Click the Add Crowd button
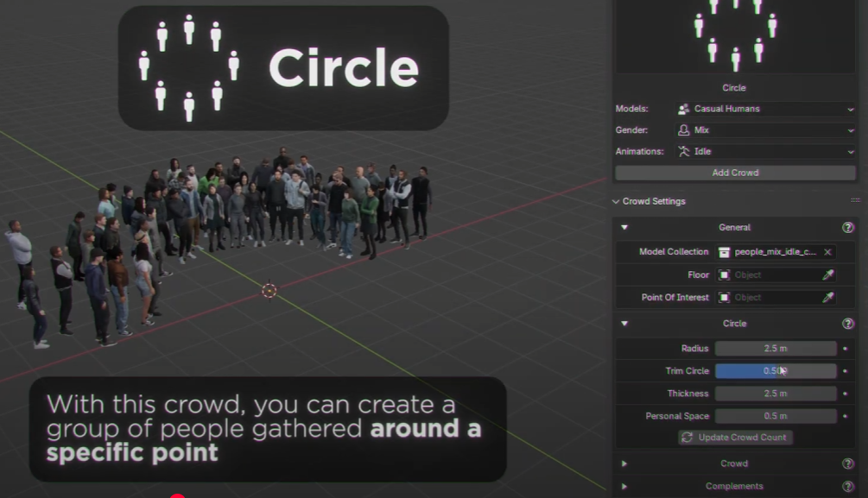Image resolution: width=868 pixels, height=498 pixels. pos(735,173)
